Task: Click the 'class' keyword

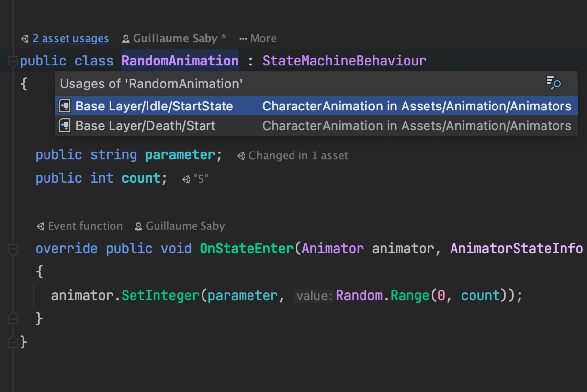Action: (x=94, y=61)
